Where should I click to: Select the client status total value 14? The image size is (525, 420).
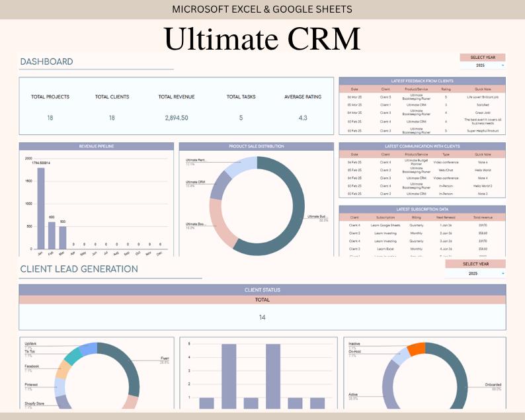[262, 317]
